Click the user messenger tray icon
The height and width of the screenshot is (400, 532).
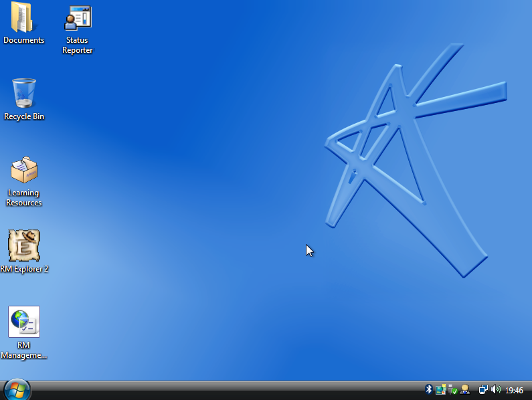coord(465,389)
